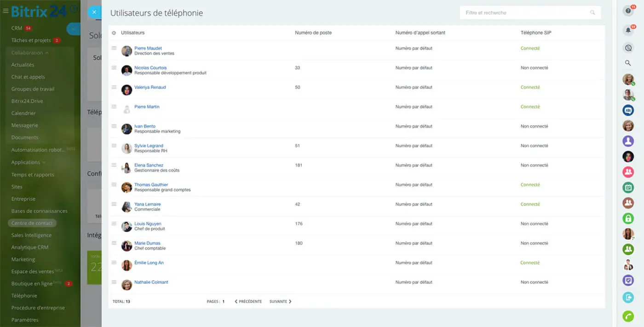This screenshot has width=644, height=327.
Task: Go to previous page with Précédente
Action: tap(248, 302)
